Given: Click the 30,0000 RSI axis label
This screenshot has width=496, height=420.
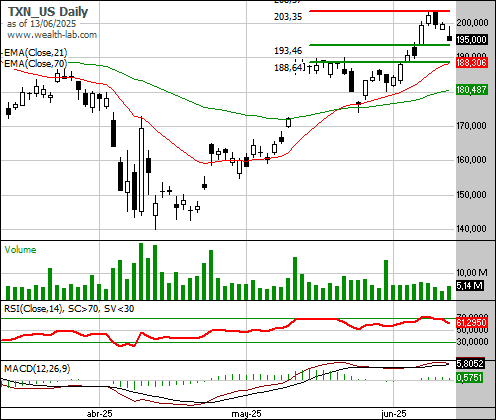Looking at the screenshot, I should click(x=472, y=342).
